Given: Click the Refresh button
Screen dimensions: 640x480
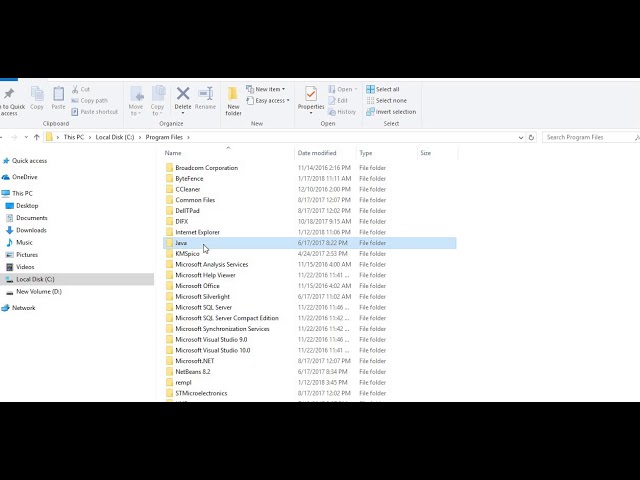Looking at the screenshot, I should click(x=531, y=138).
